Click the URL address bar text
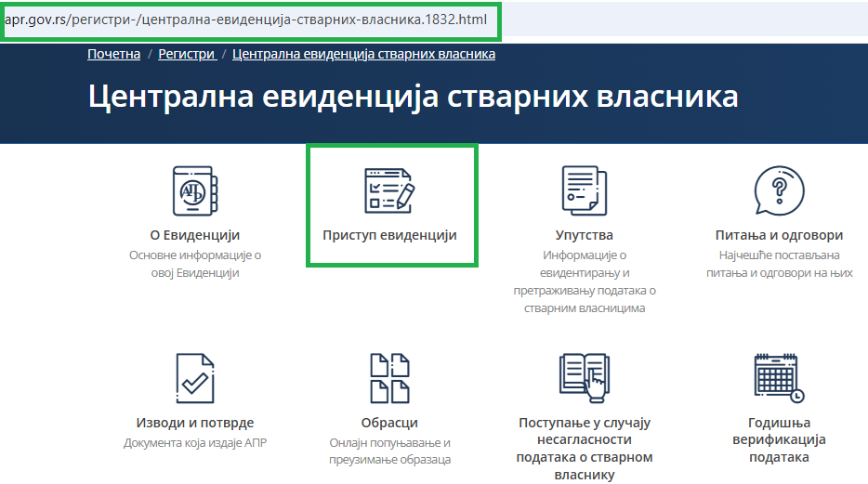This screenshot has width=868, height=484. [245, 20]
